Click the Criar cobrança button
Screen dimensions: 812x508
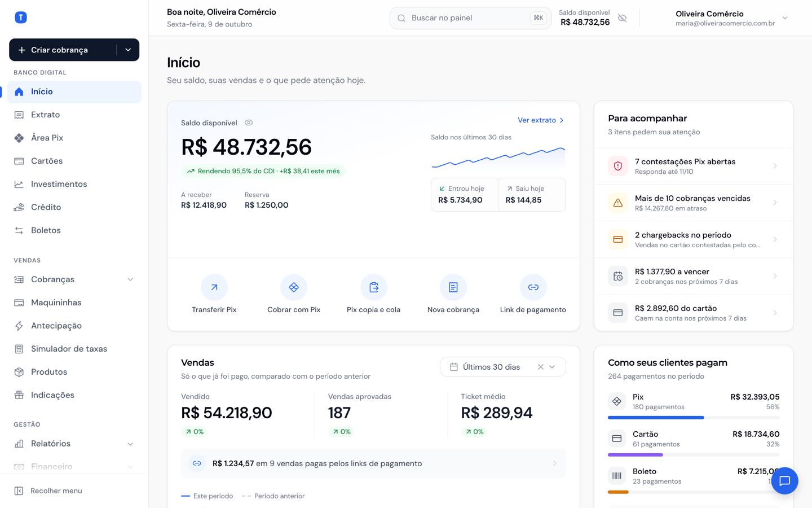tap(63, 50)
